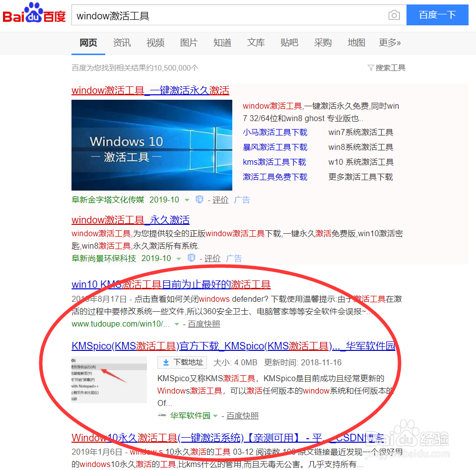
Task: Open 搜索工具 filter
Action: point(387,67)
